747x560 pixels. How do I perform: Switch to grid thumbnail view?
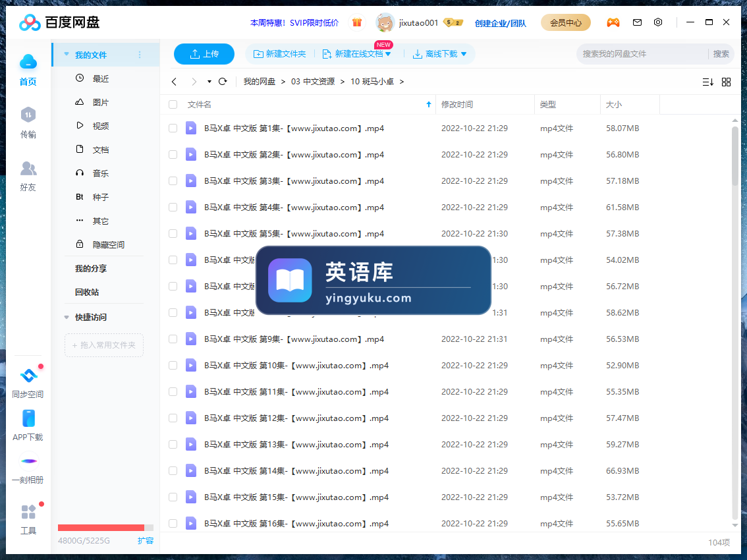pos(726,82)
